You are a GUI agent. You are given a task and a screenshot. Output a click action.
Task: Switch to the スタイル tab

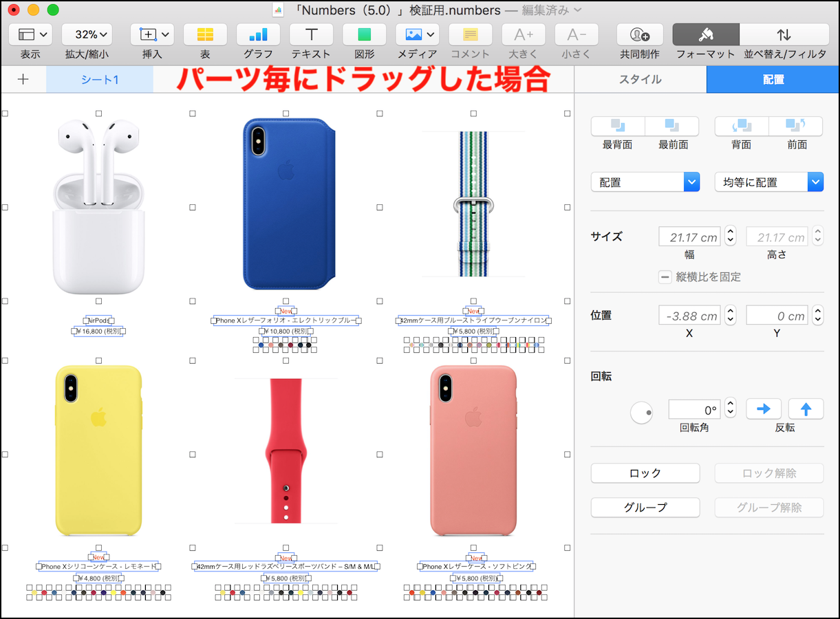point(640,80)
